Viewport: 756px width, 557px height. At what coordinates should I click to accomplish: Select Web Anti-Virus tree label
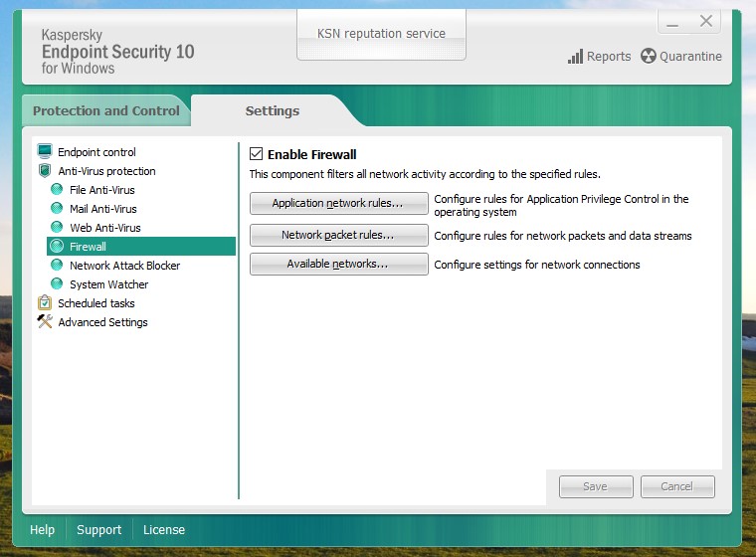(x=105, y=227)
